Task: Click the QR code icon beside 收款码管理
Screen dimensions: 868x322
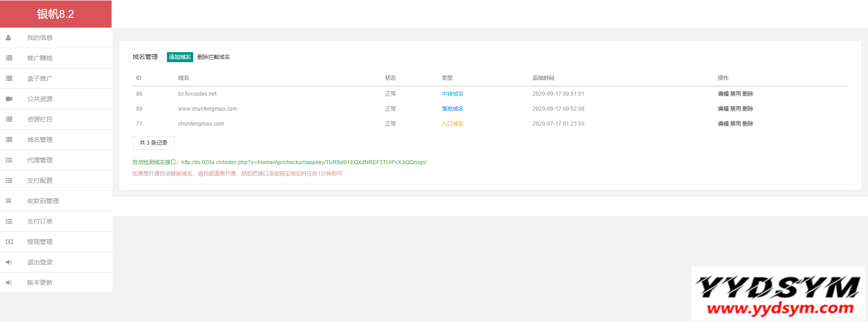Action: pyautogui.click(x=9, y=201)
